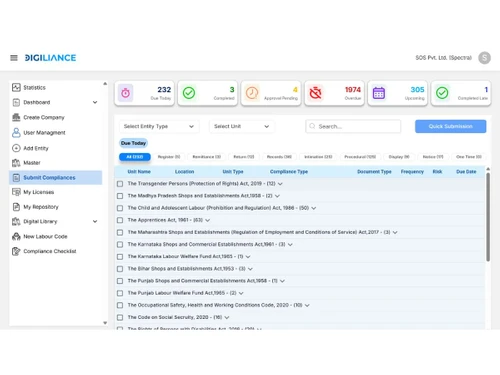Tick the Karnataka Labour Welfare Fund checkbox
This screenshot has height=375, width=500.
120,257
